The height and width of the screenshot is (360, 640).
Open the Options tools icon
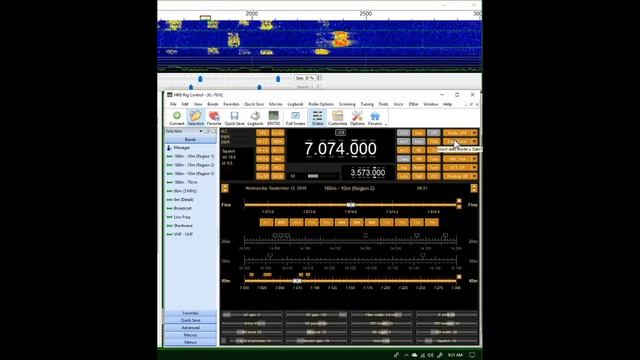click(x=357, y=118)
